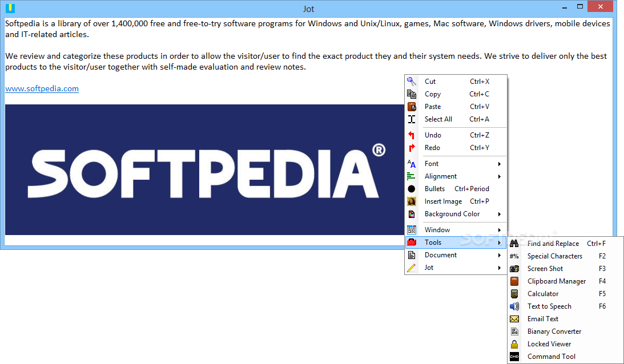624x364 pixels.
Task: Select Redo in the context menu
Action: 456,148
